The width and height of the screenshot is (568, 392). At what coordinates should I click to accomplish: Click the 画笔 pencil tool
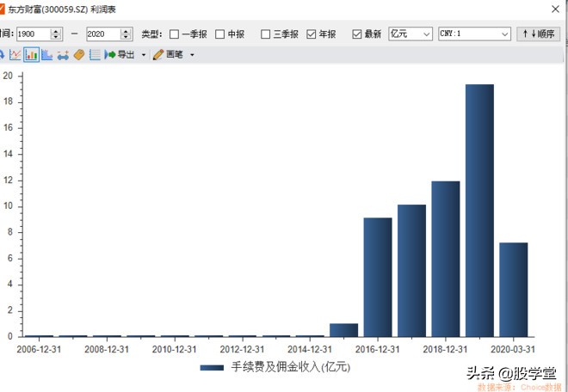click(x=168, y=55)
